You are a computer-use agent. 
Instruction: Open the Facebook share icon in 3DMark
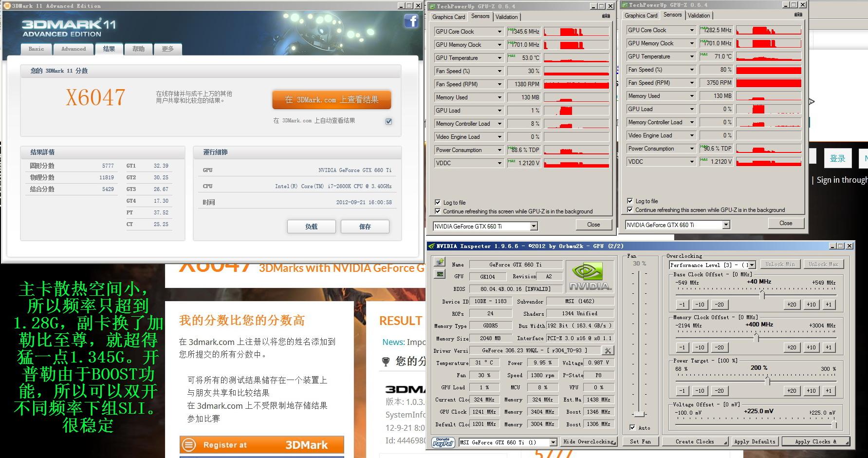tap(411, 21)
